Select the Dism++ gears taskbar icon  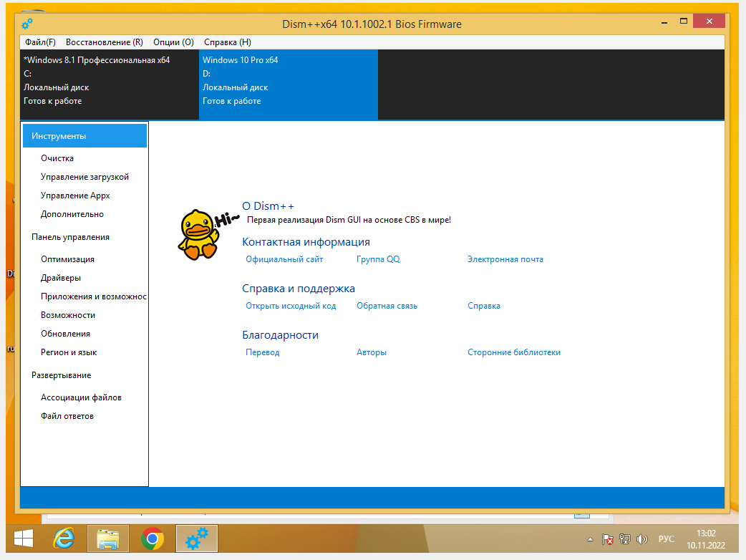pyautogui.click(x=196, y=539)
